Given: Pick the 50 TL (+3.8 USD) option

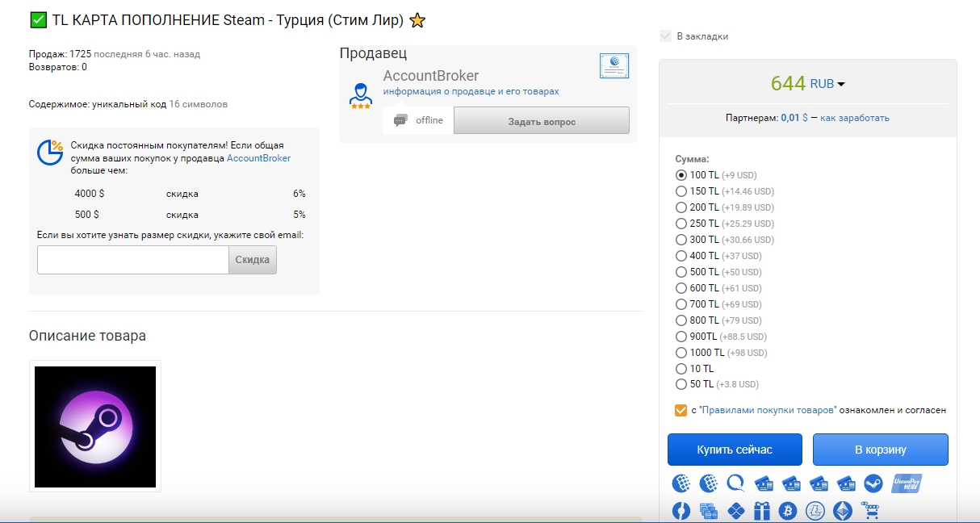Looking at the screenshot, I should coord(681,384).
